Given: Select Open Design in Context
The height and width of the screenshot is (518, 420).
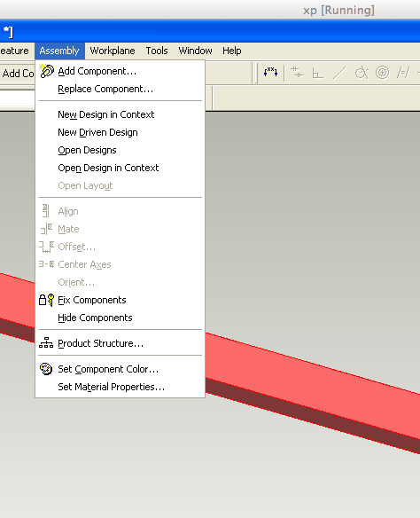Looking at the screenshot, I should tap(121, 168).
